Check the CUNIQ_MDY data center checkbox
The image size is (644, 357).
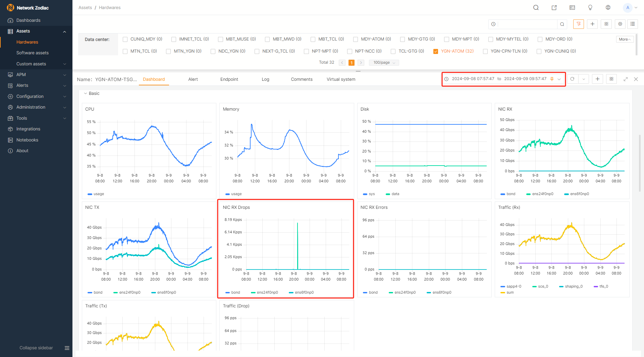[x=125, y=39]
